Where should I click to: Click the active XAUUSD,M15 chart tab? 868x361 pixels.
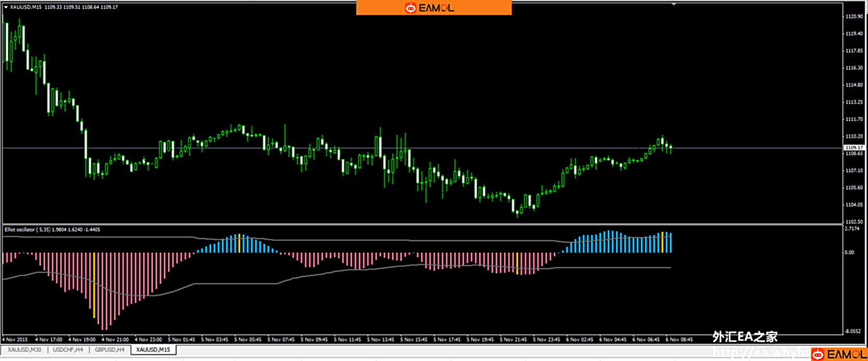point(153,350)
